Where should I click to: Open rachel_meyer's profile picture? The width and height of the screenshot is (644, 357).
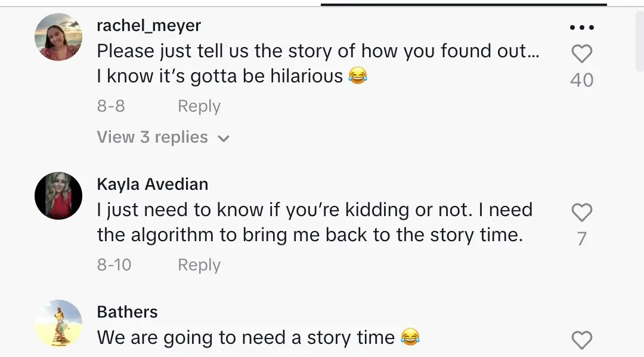coord(58,37)
